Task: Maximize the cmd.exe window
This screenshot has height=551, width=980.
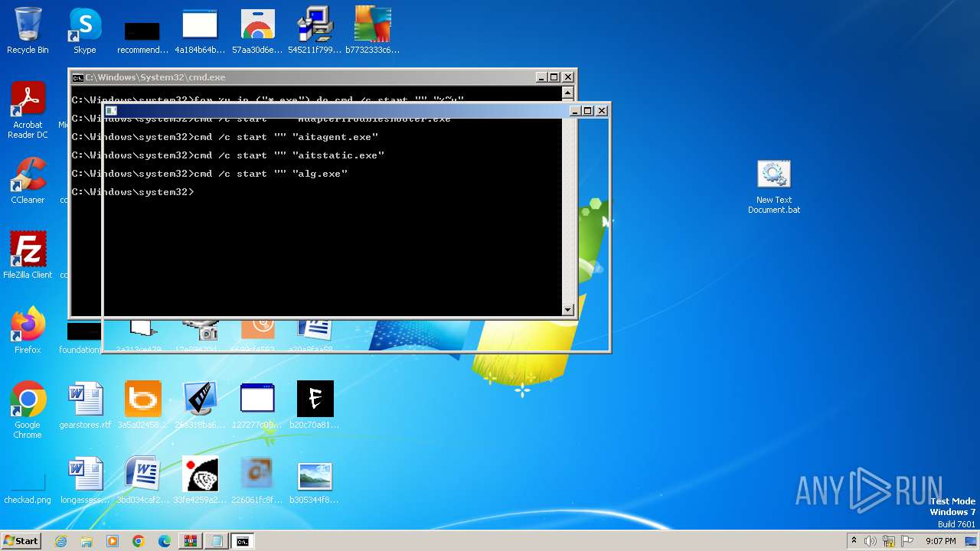Action: click(554, 77)
